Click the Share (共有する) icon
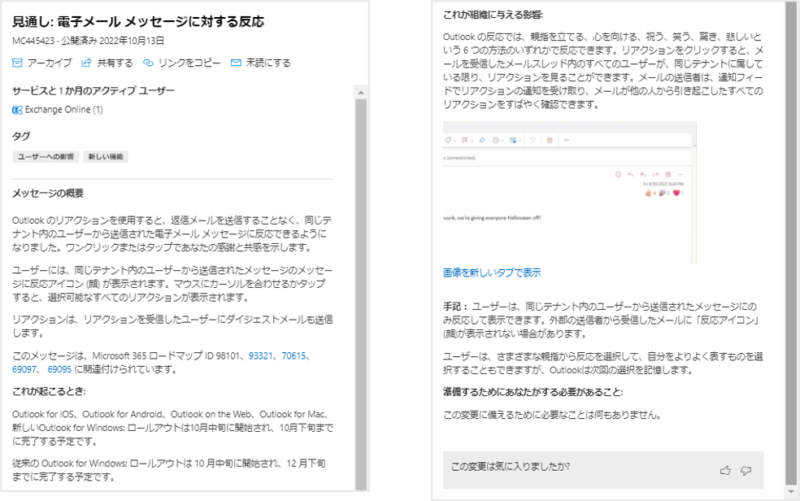The image size is (800, 501). click(x=87, y=62)
